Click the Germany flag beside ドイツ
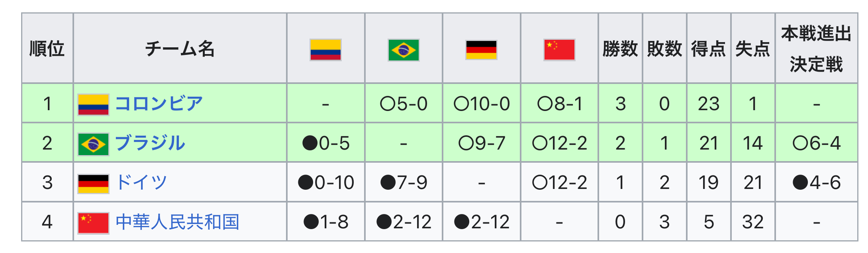The height and width of the screenshot is (253, 868). coord(93,183)
